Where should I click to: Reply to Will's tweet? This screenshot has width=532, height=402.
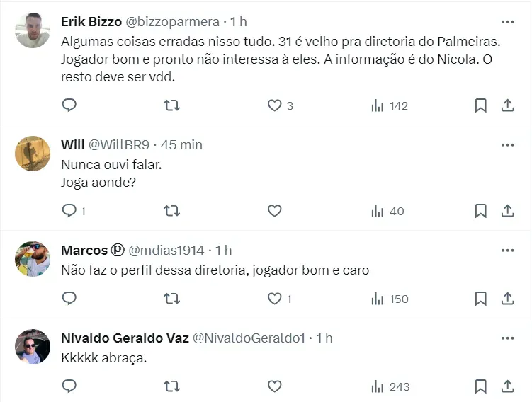(x=69, y=211)
